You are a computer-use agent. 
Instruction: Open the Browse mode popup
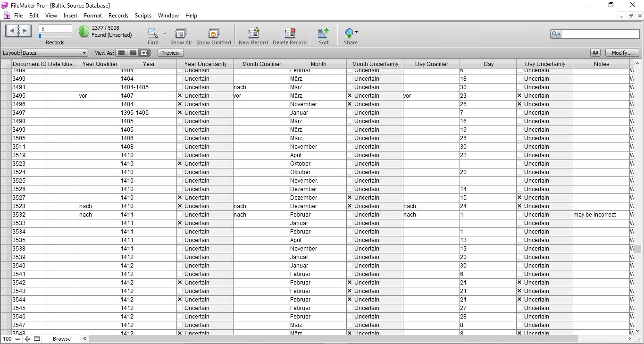(61, 339)
